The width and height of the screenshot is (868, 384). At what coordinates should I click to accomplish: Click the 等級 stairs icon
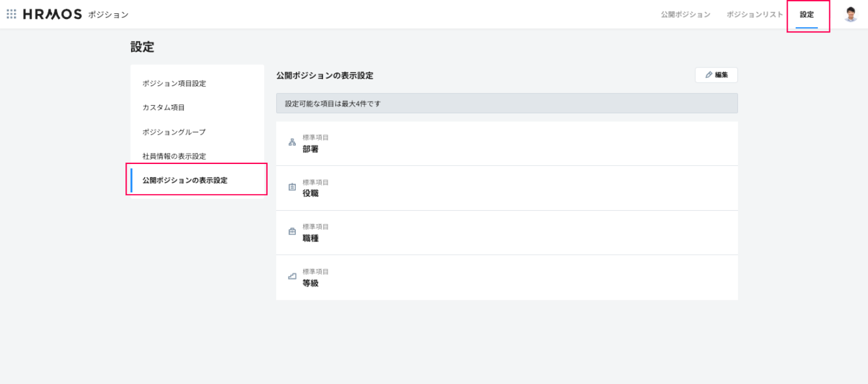[x=292, y=277]
